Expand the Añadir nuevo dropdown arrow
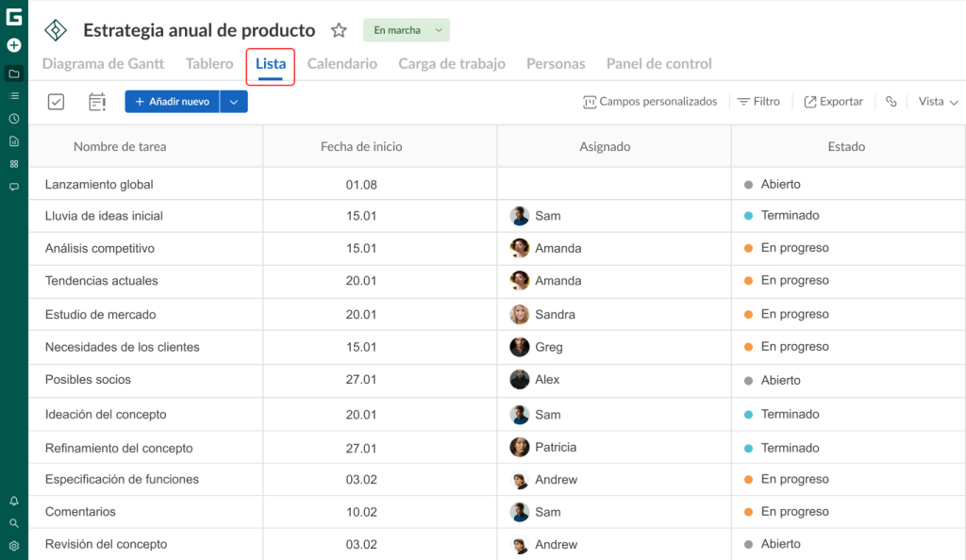Viewport: 966px width, 560px height. click(x=234, y=102)
